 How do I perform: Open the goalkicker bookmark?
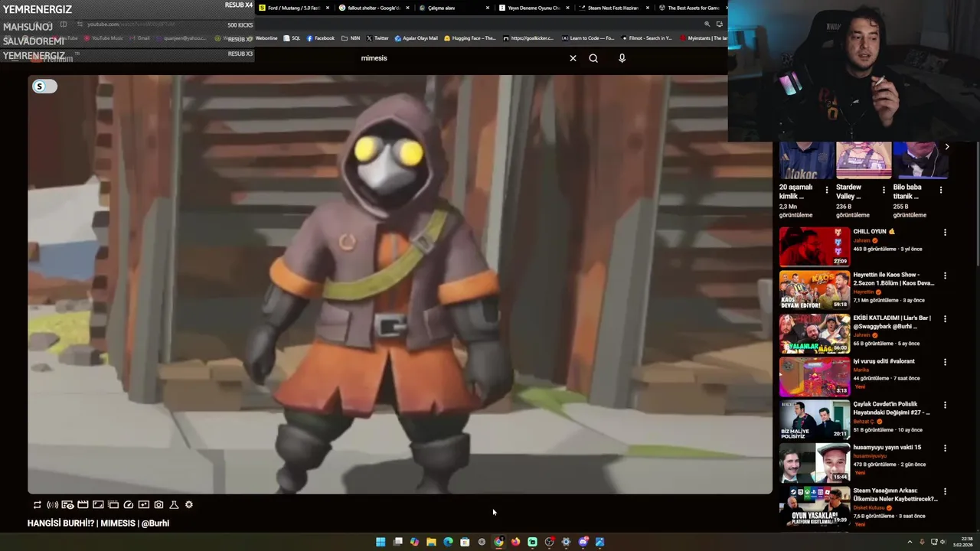click(528, 38)
